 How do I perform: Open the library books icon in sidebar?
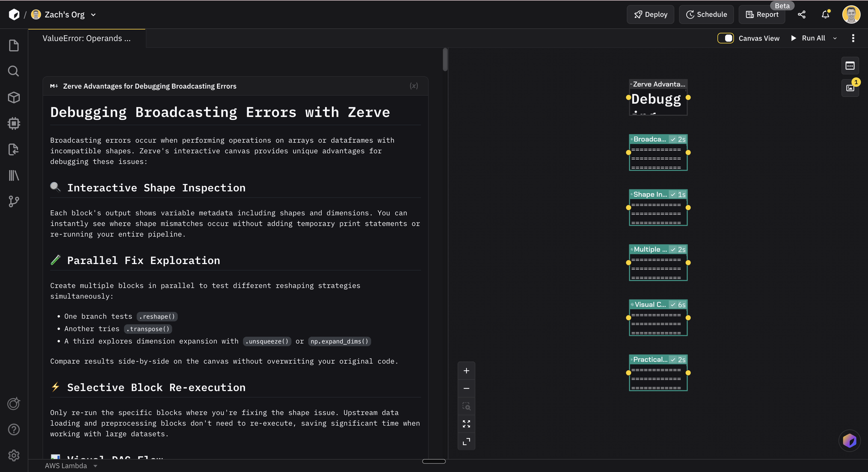click(x=14, y=175)
